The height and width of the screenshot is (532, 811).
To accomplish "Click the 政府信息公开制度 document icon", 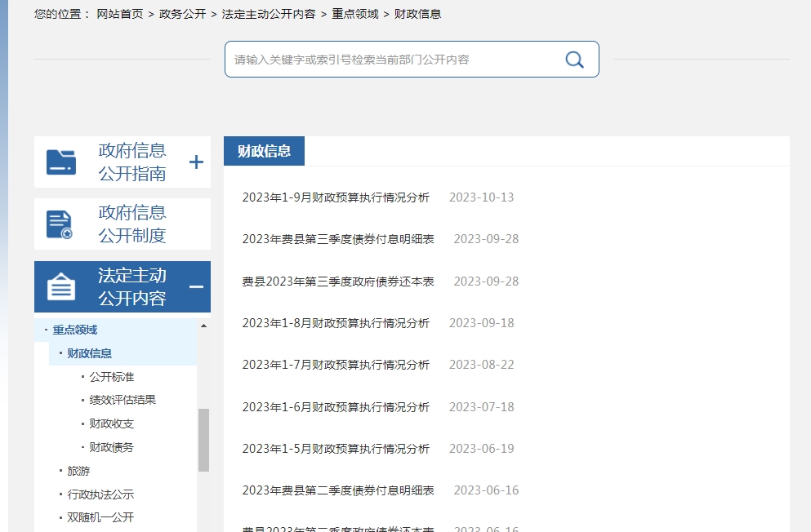I will point(60,224).
